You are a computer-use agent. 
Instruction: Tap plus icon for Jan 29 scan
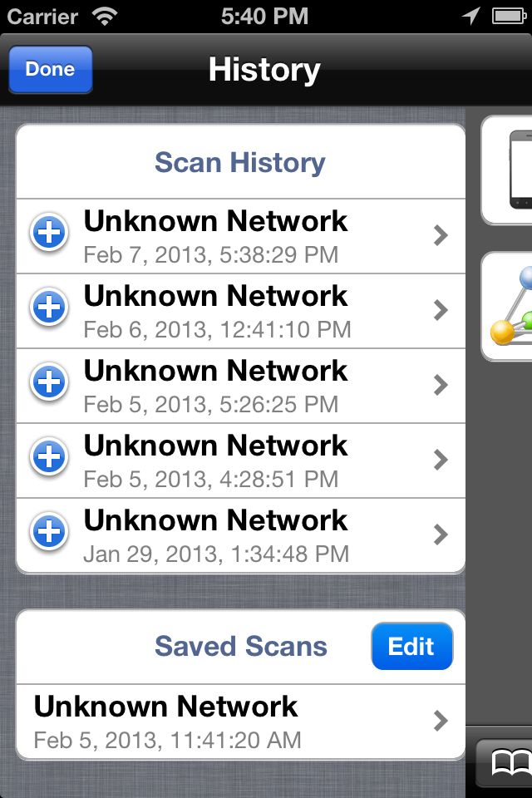click(49, 532)
